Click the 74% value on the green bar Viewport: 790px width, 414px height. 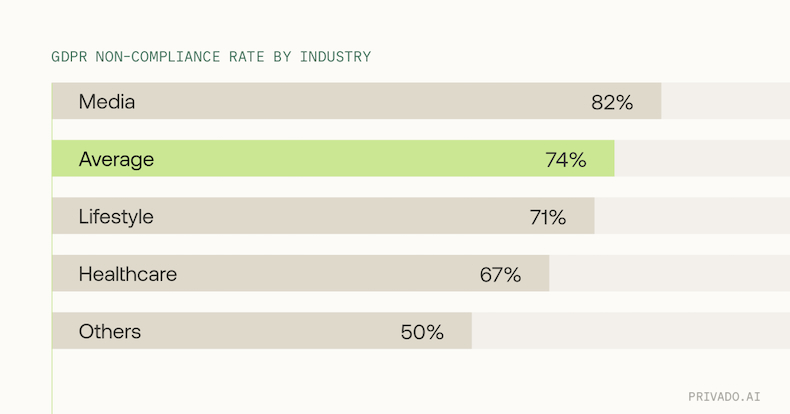click(566, 159)
